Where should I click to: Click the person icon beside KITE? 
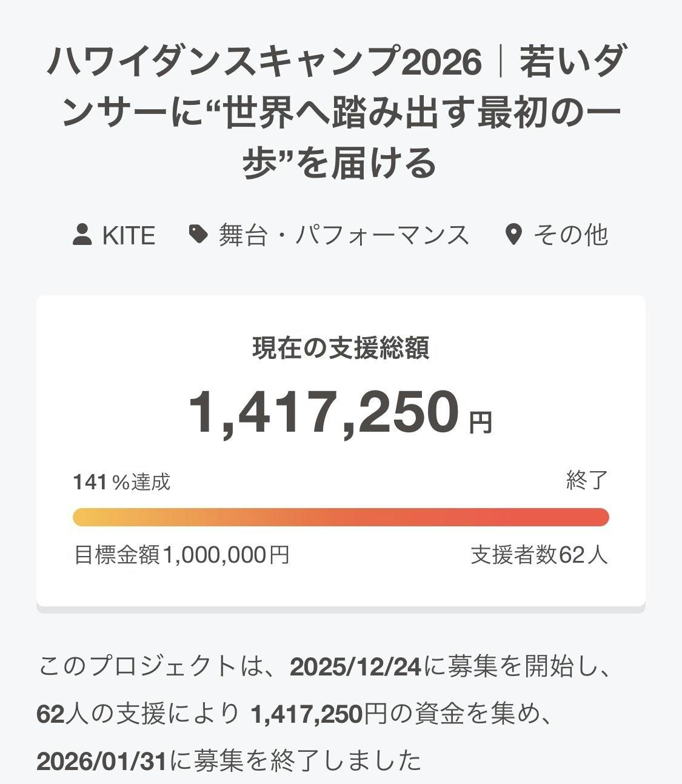82,235
